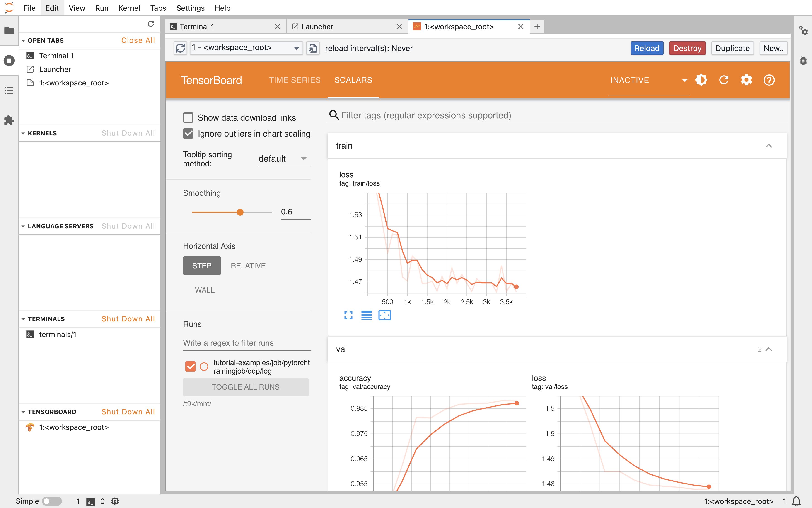Click Close All in Open Tabs
Image resolution: width=812 pixels, height=508 pixels.
(x=138, y=40)
